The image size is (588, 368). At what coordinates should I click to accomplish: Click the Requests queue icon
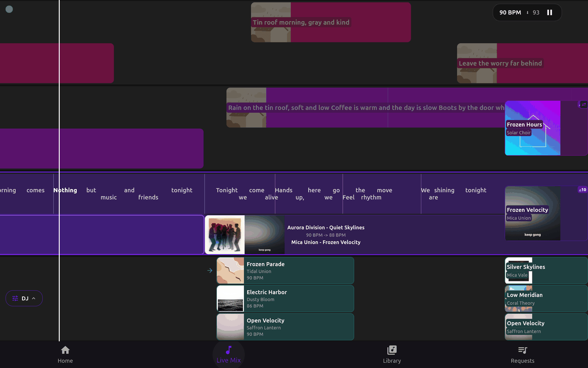click(523, 350)
